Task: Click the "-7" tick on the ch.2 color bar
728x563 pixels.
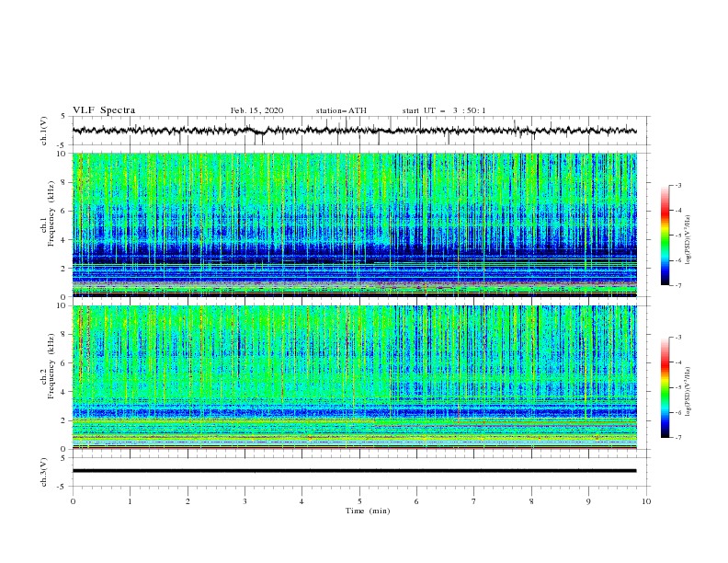Action: (x=677, y=437)
